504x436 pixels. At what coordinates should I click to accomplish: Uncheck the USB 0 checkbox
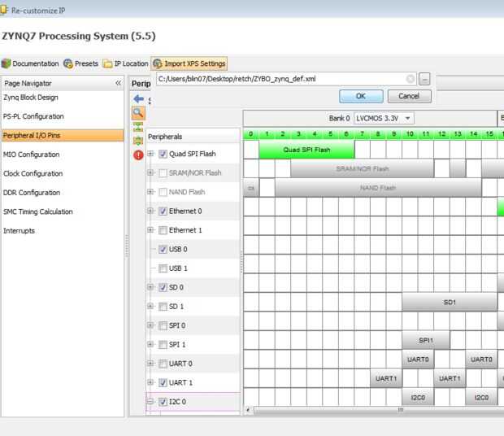163,249
